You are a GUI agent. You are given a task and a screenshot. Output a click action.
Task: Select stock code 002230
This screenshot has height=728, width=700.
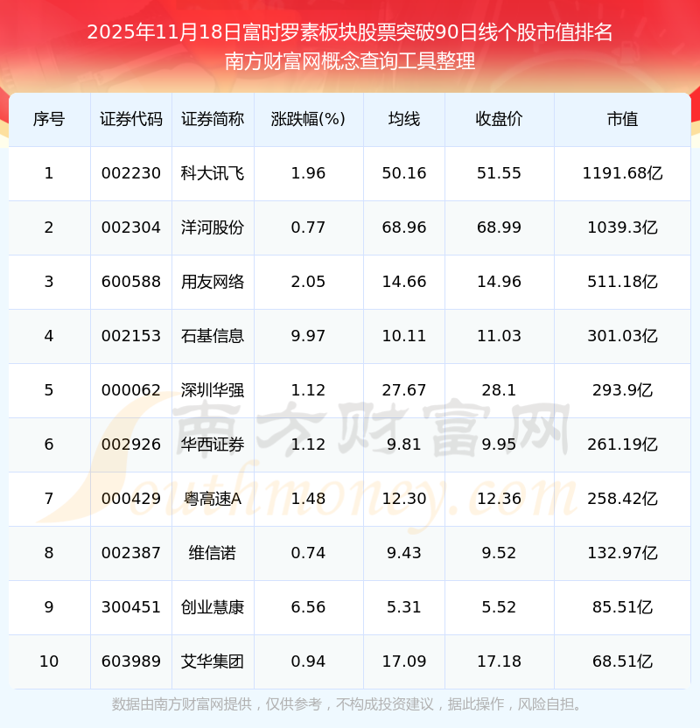[131, 173]
